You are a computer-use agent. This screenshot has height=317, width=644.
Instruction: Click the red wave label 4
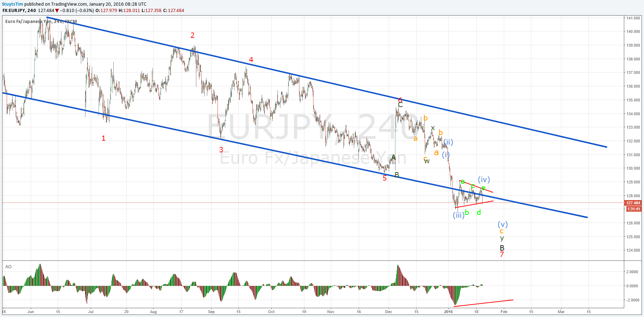pyautogui.click(x=251, y=60)
